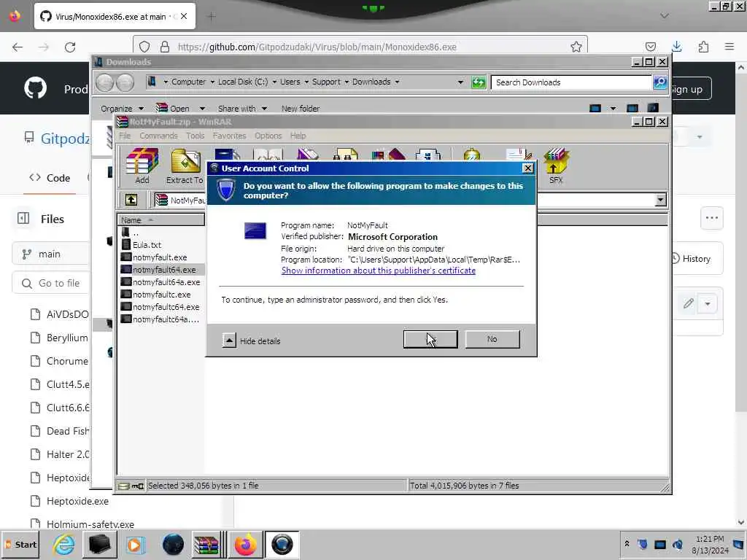Open the GitHub History link
This screenshot has width=747, height=560.
[x=691, y=259]
